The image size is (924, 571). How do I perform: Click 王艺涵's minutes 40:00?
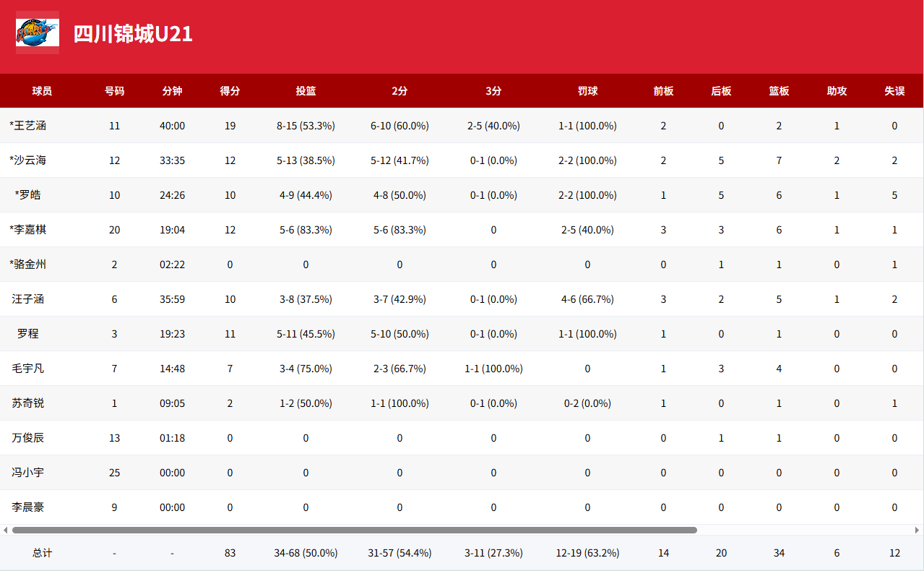click(x=172, y=126)
